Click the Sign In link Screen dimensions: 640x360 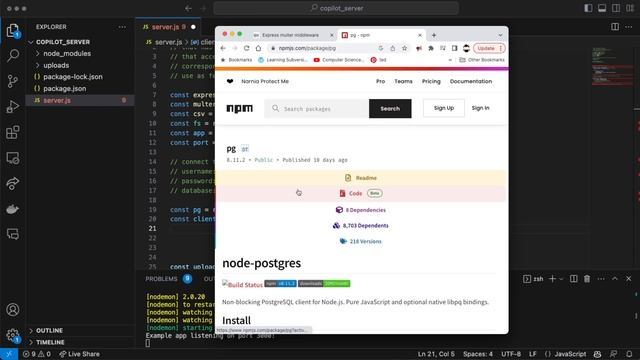click(480, 108)
